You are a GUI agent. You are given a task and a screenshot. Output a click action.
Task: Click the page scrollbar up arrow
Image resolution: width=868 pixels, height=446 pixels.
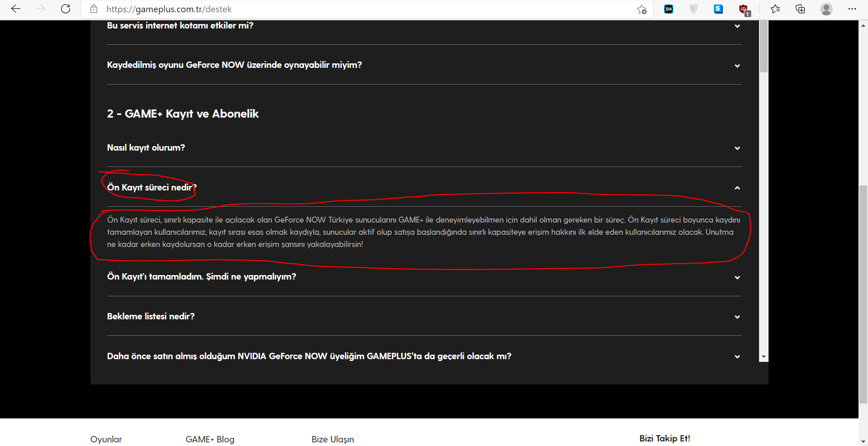(x=863, y=25)
